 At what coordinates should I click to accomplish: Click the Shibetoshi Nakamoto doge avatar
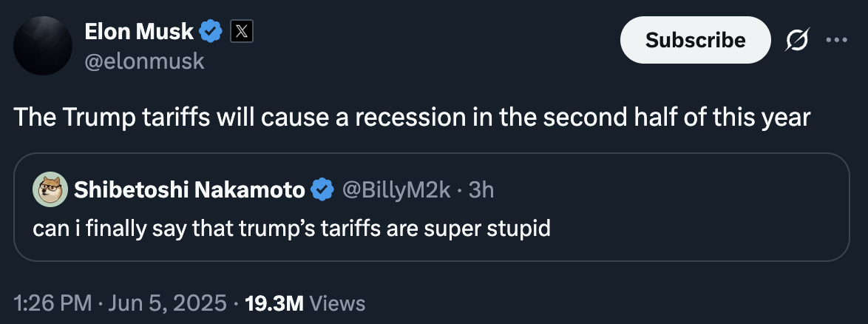coord(50,190)
